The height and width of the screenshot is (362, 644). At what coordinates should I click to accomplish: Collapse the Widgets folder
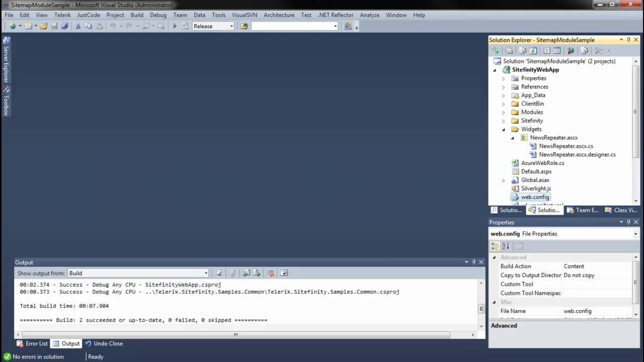pos(504,129)
